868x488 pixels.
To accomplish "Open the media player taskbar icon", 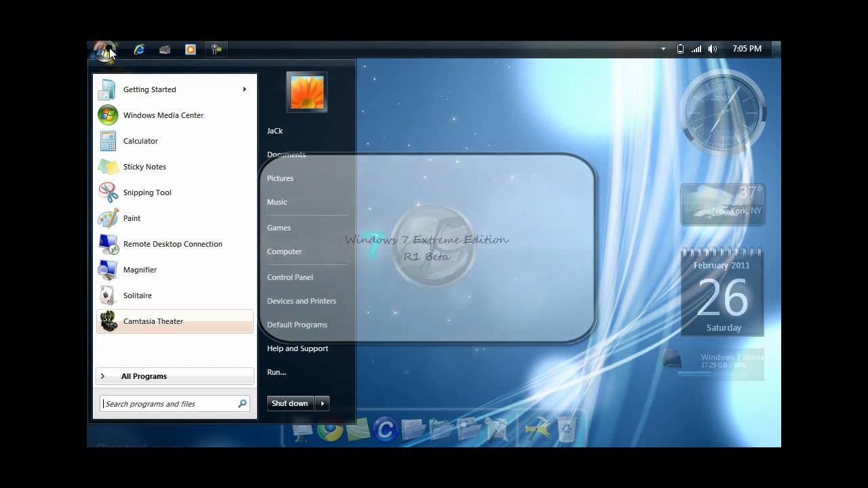I will click(x=191, y=49).
